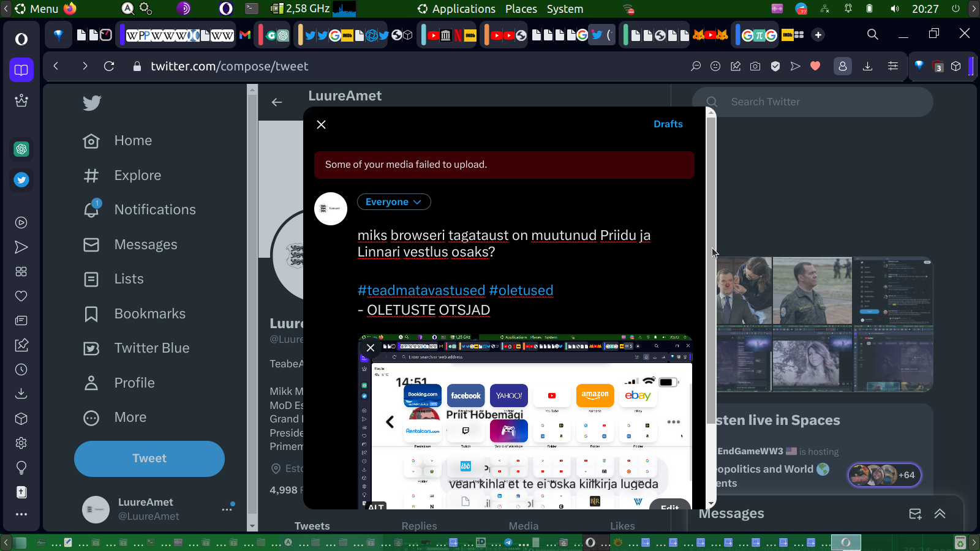This screenshot has width=980, height=551.
Task: Open the Twitter panel in Opera sidebar
Action: 21,180
